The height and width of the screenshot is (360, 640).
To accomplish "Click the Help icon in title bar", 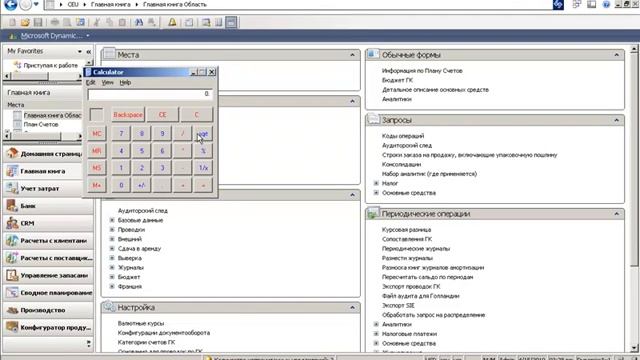I will tap(606, 4).
